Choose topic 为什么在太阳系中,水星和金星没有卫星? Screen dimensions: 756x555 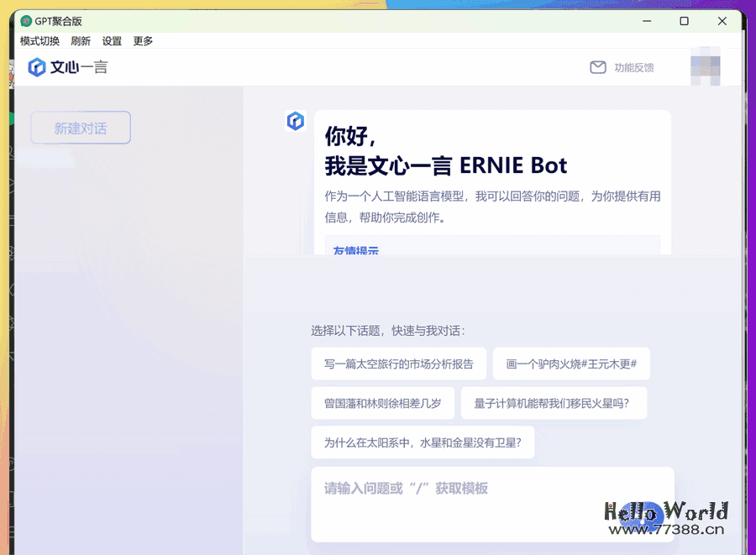[x=423, y=442]
